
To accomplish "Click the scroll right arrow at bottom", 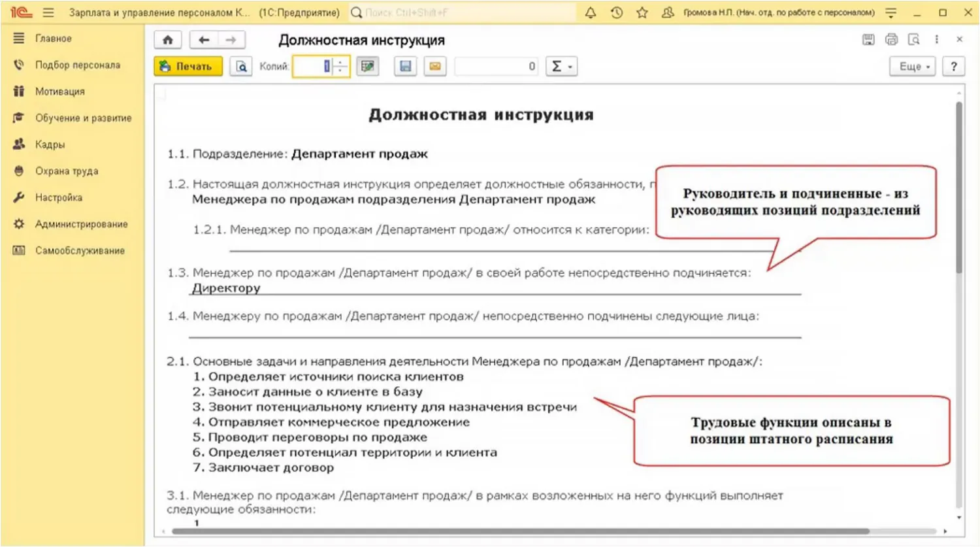I will click(945, 531).
